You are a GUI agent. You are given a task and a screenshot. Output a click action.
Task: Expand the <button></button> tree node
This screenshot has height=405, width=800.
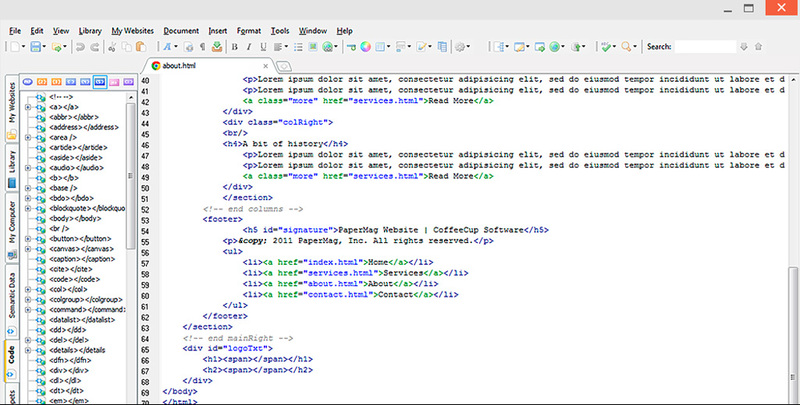(28, 239)
